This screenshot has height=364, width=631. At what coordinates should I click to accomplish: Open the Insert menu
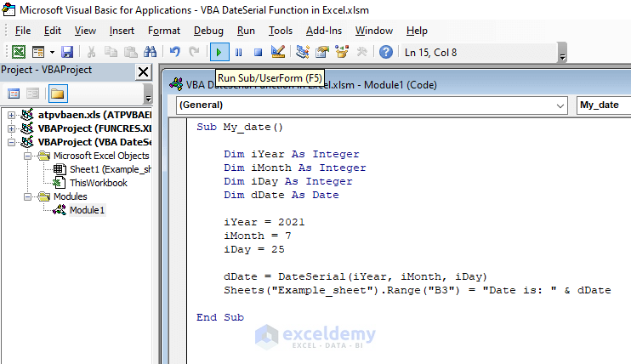[122, 31]
